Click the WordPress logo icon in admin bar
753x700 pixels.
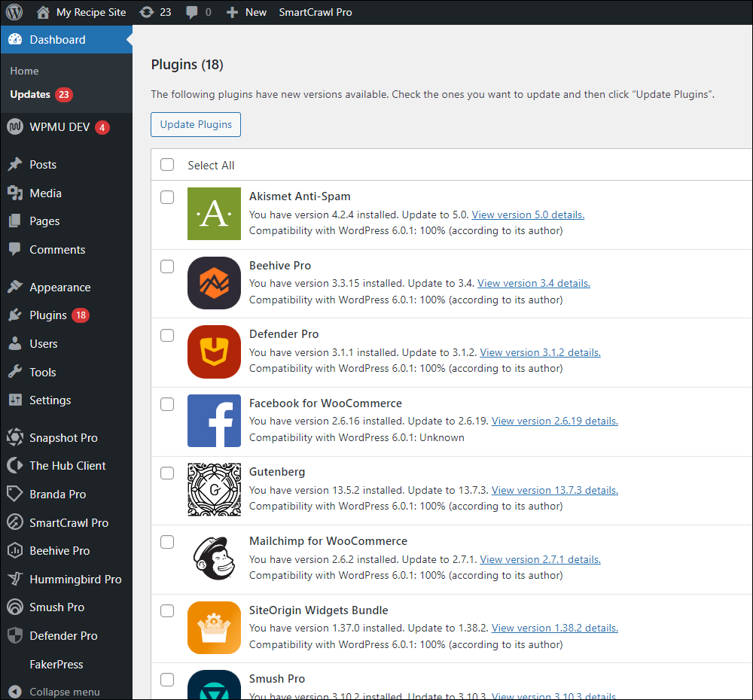14,12
